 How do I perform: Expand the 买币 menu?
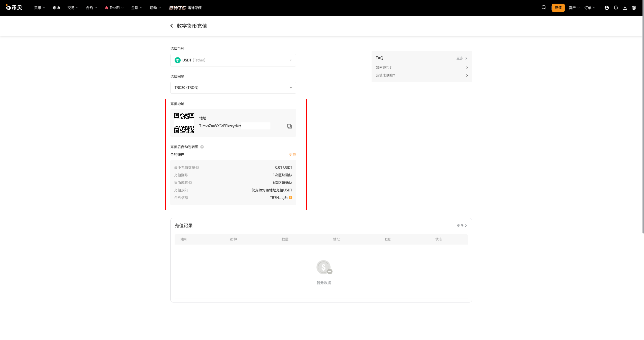tap(39, 8)
